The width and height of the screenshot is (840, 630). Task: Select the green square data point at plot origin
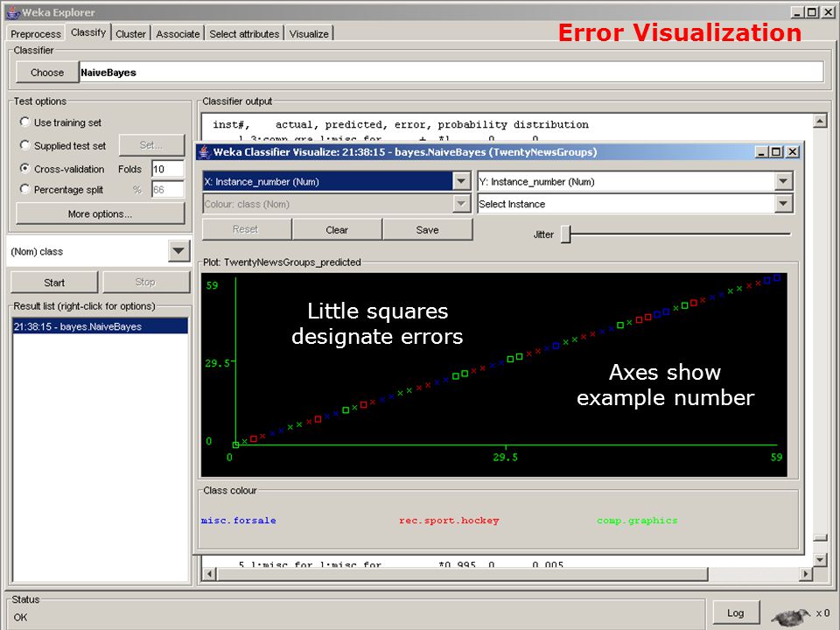(235, 444)
